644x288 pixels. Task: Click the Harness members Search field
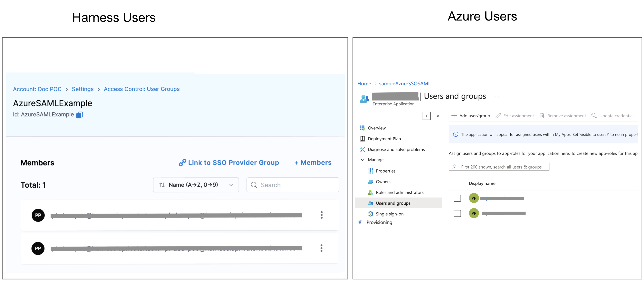click(x=293, y=185)
